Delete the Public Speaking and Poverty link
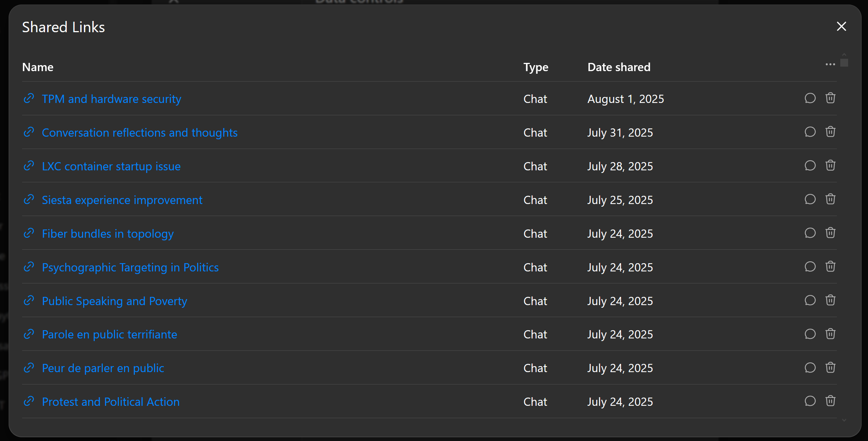Screen dimensions: 868x441 830,300
